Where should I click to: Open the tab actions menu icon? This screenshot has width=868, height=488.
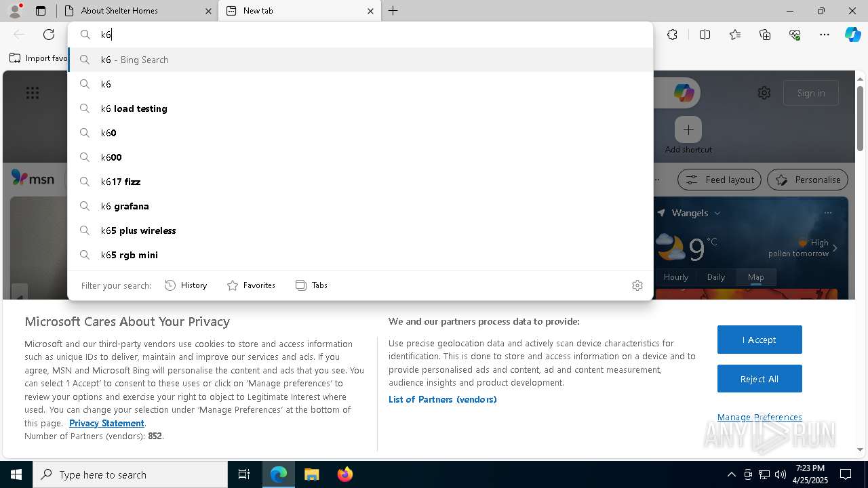tap(41, 11)
